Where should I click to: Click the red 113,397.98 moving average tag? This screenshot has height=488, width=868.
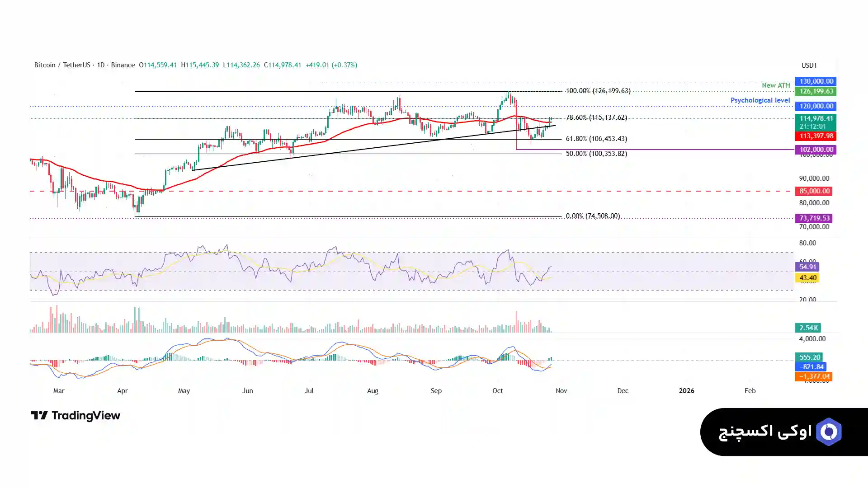click(816, 136)
